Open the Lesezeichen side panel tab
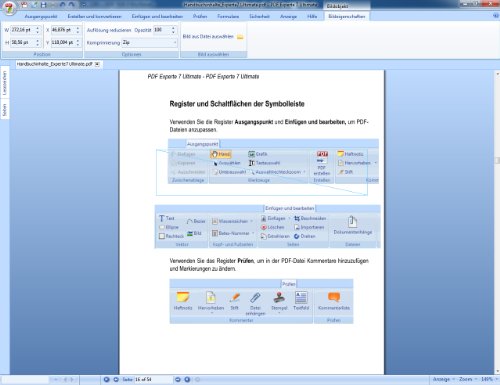This screenshot has height=385, width=500. (5, 83)
